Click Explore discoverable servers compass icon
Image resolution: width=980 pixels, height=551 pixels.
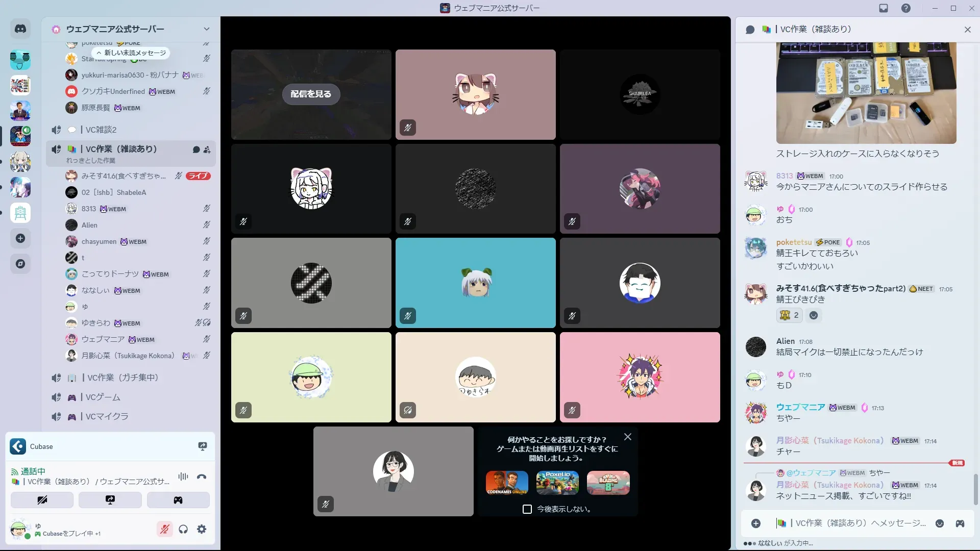20,264
